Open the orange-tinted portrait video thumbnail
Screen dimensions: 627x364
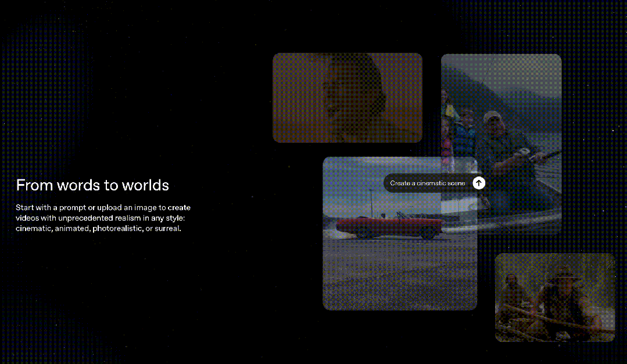pyautogui.click(x=347, y=98)
